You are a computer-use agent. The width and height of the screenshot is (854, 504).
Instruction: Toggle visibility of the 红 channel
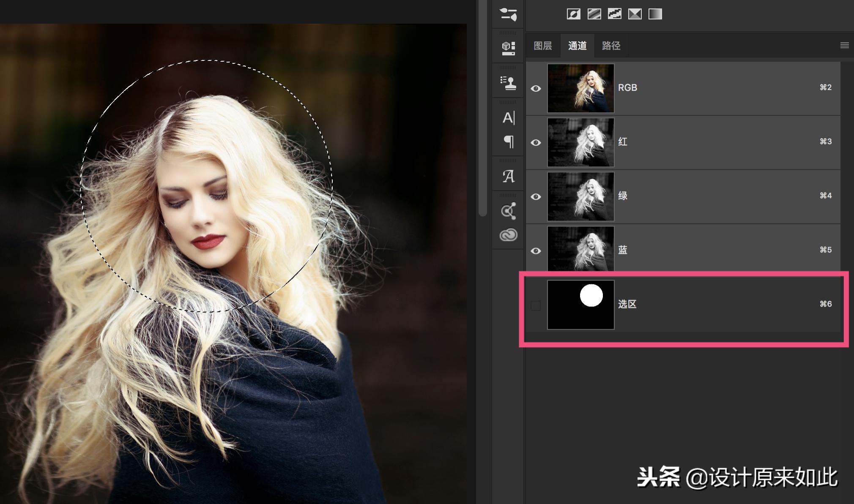coord(536,142)
